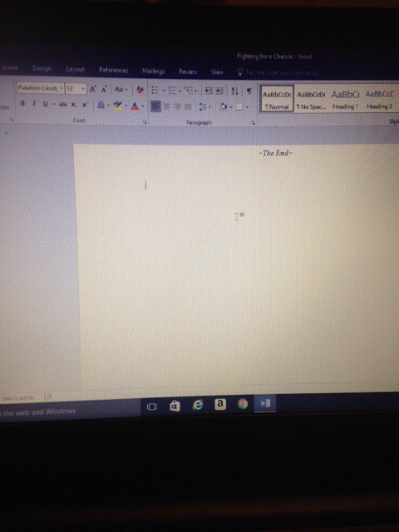
Task: Apply red font color
Action: click(135, 106)
